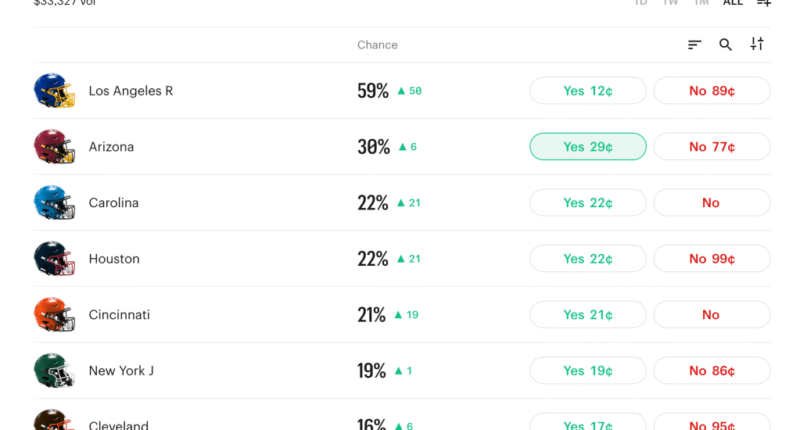Click the Chance column header
800x430 pixels.
377,45
